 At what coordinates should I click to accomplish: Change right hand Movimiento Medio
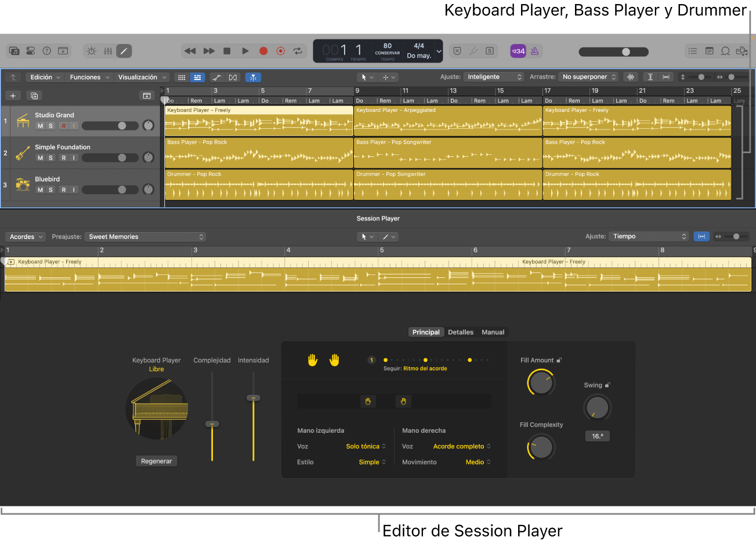coord(479,462)
